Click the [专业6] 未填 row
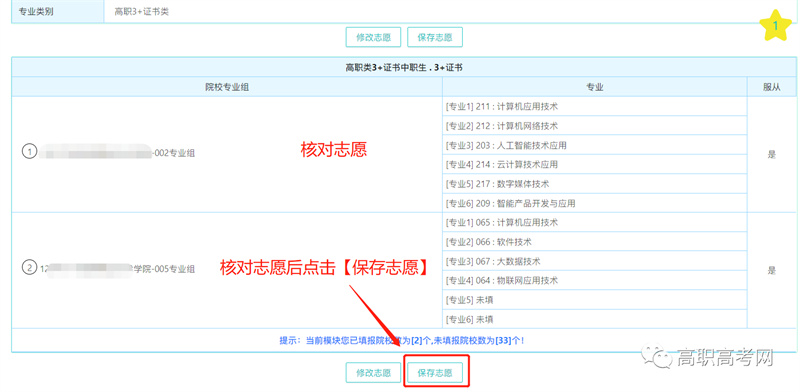 594,320
